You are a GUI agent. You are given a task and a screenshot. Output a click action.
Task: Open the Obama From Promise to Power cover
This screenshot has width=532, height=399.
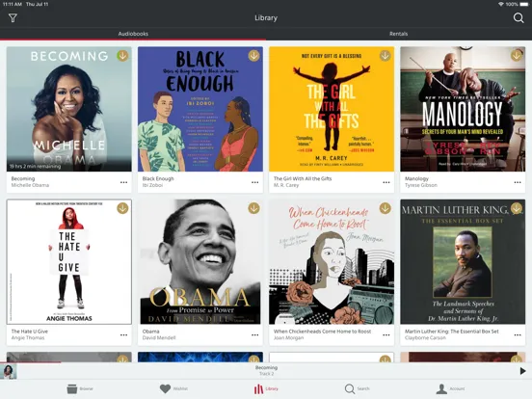200,261
